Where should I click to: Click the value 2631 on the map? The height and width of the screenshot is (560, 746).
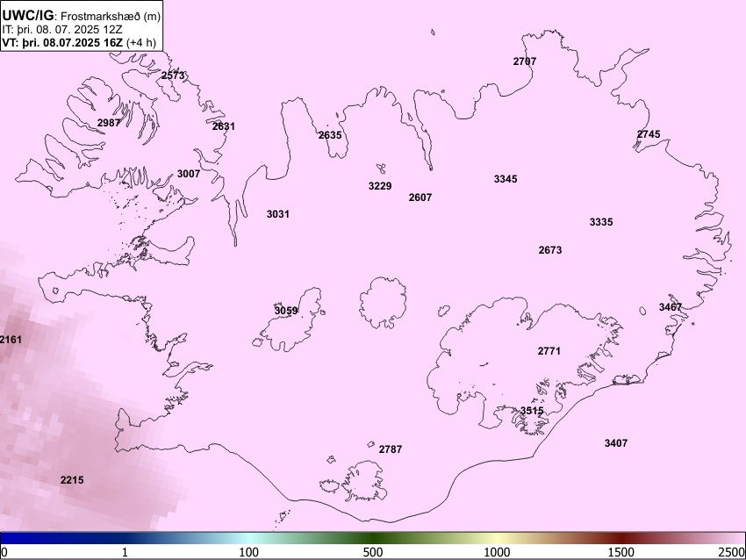point(224,126)
